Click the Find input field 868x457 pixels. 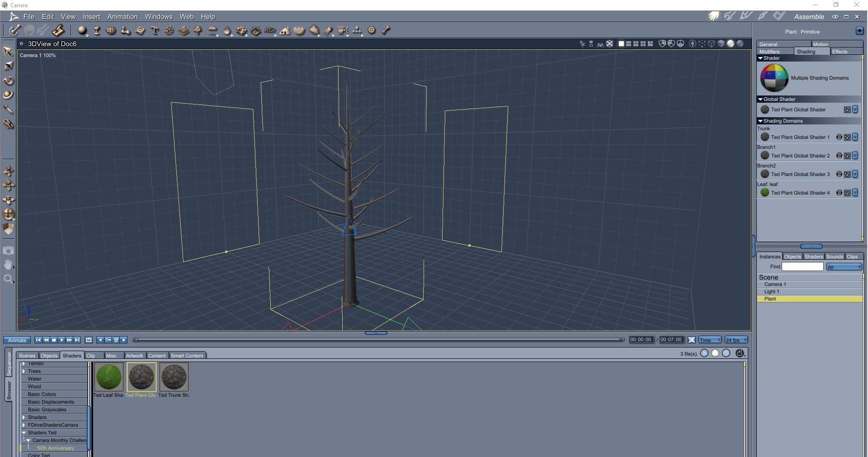[x=802, y=267]
